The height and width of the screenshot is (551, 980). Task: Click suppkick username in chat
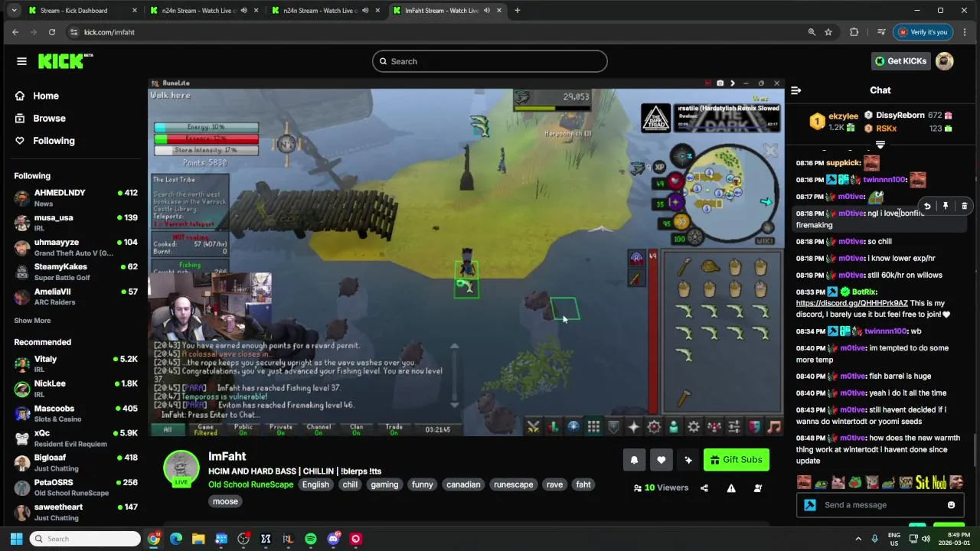pos(843,163)
